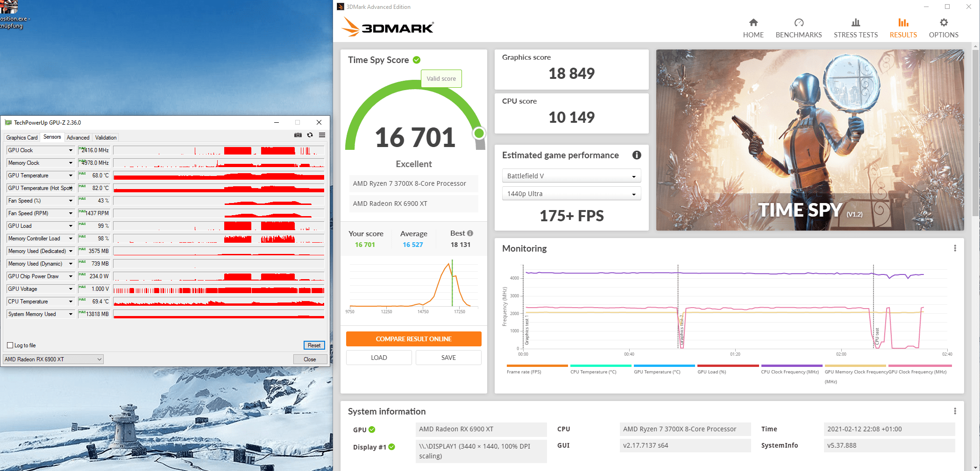Viewport: 980px width, 471px height.
Task: Open the Results bar chart icon
Action: click(903, 22)
